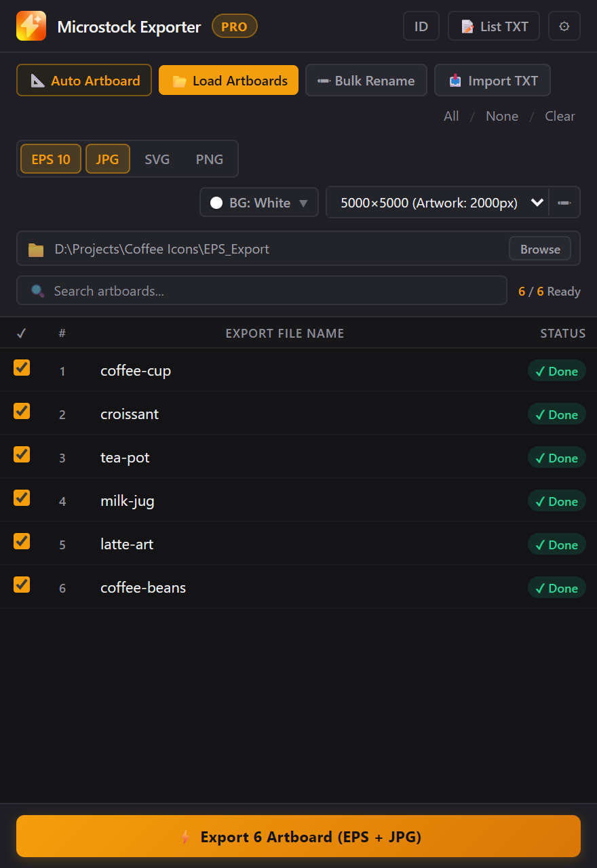597x868 pixels.
Task: Uncheck the coffee-cup artboard checkbox
Action: [22, 368]
